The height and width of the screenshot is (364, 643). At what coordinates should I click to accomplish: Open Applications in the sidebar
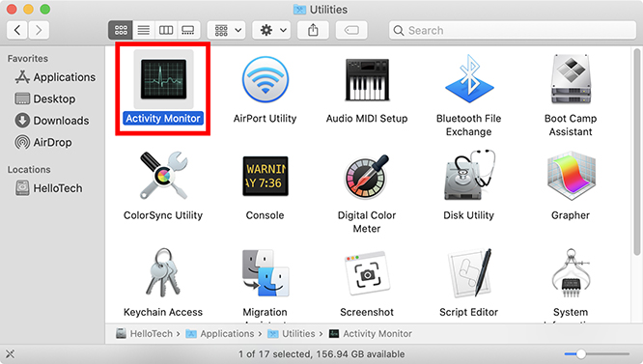tap(55, 77)
